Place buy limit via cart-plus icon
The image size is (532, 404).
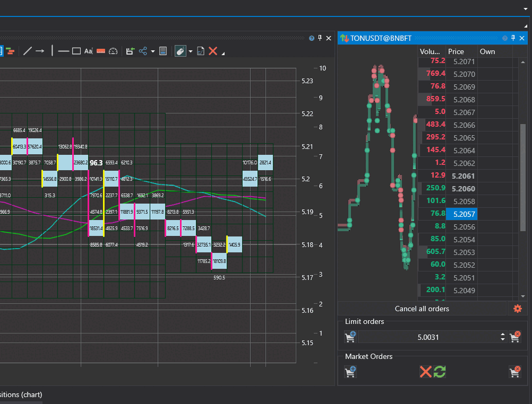pos(350,337)
